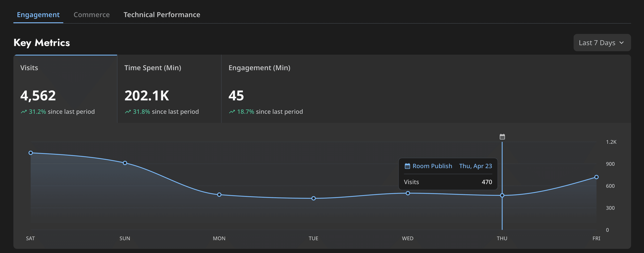
Task: Open the Technical Performance tab
Action: click(x=162, y=15)
